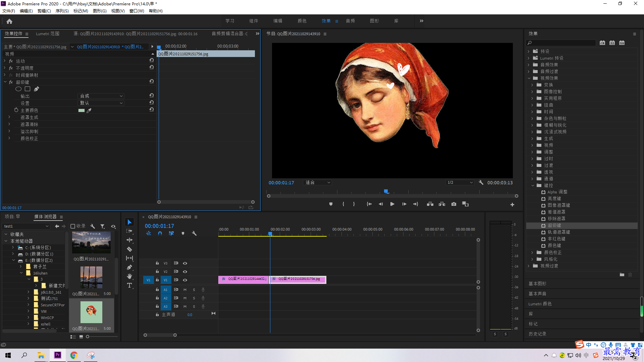Select the Hand tool
The height and width of the screenshot is (362, 644).
click(x=129, y=277)
